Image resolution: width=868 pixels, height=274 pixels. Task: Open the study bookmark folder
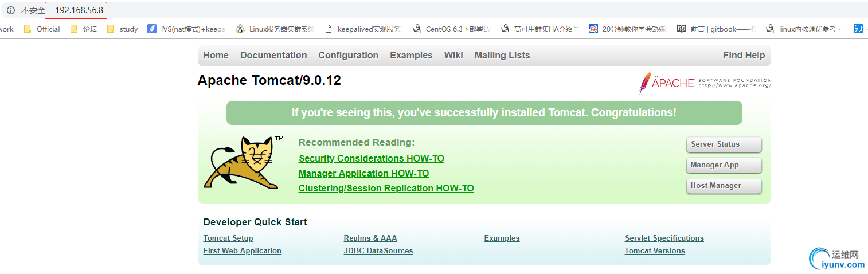pyautogui.click(x=122, y=29)
